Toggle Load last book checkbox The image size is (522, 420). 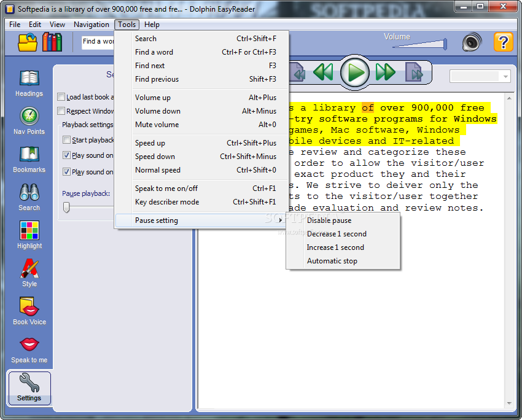61,97
